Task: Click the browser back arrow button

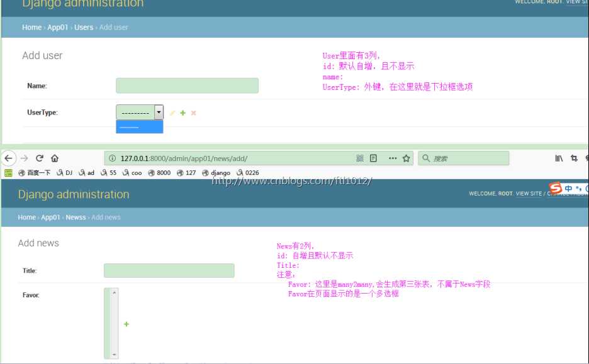Action: point(8,158)
